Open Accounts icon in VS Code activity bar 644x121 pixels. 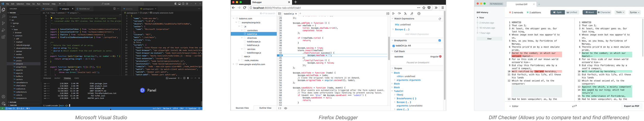[x=3, y=97]
